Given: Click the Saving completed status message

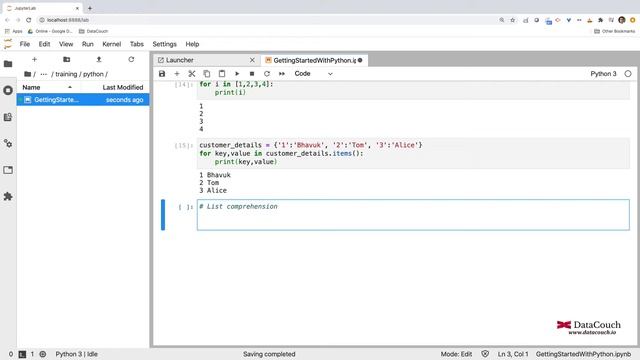Looking at the screenshot, I should [269, 354].
